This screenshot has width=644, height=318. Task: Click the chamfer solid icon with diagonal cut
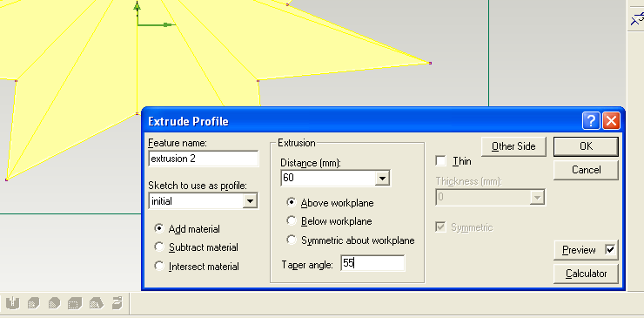click(x=54, y=303)
